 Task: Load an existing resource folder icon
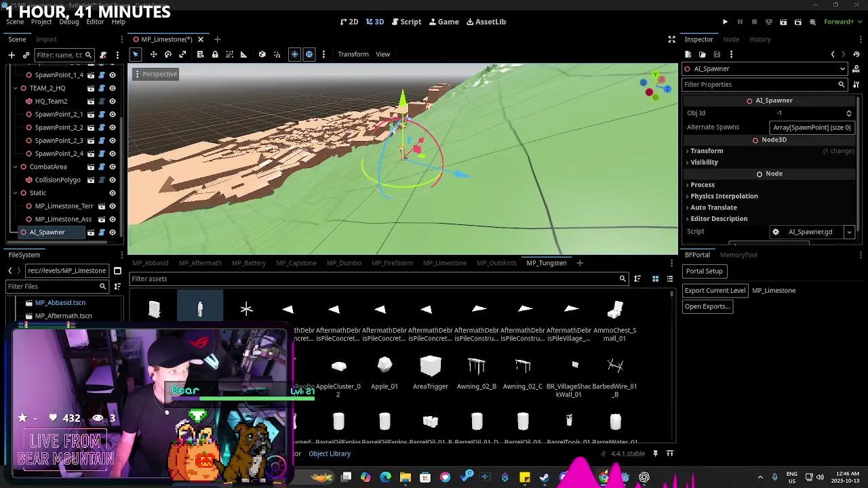[703, 54]
